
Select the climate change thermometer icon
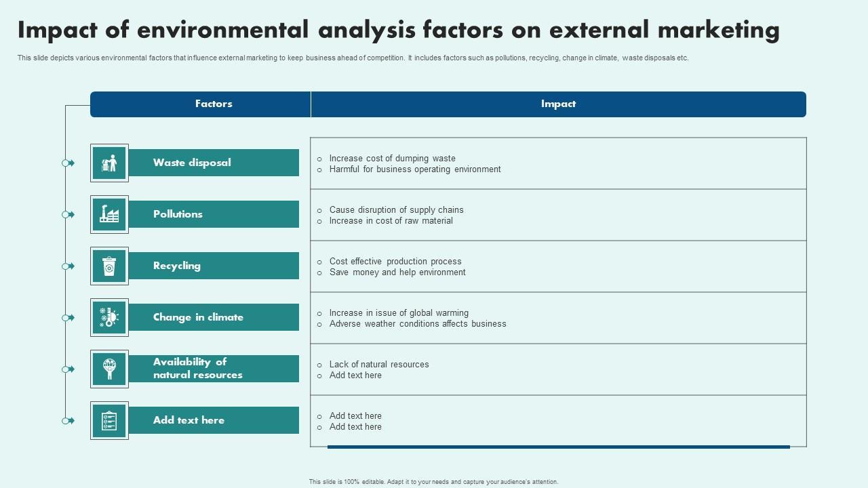[x=109, y=317]
